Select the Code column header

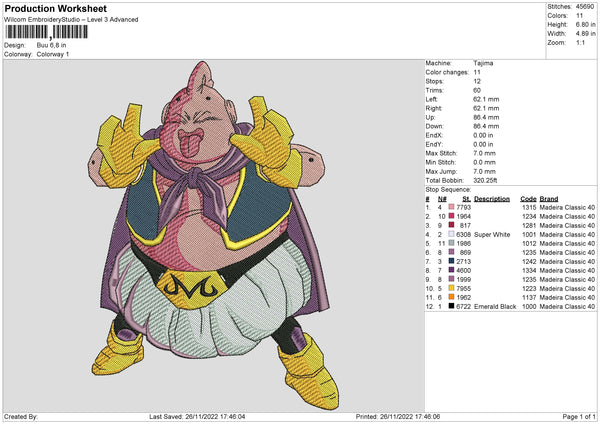[x=528, y=198]
